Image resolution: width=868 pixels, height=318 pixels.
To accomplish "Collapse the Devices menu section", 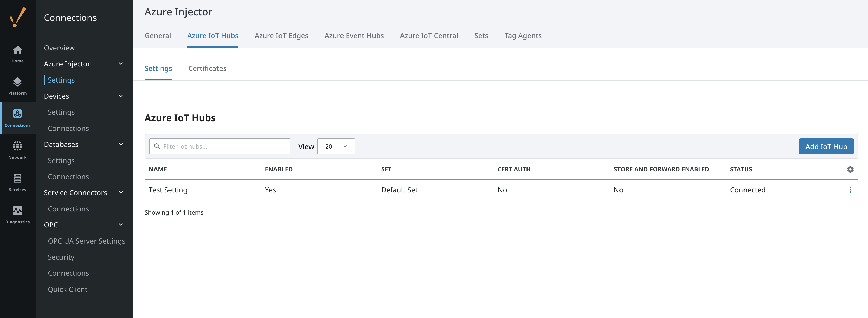I will (x=121, y=96).
